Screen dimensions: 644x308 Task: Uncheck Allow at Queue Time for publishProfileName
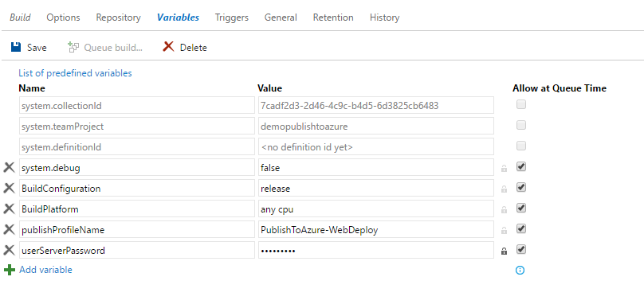[520, 228]
